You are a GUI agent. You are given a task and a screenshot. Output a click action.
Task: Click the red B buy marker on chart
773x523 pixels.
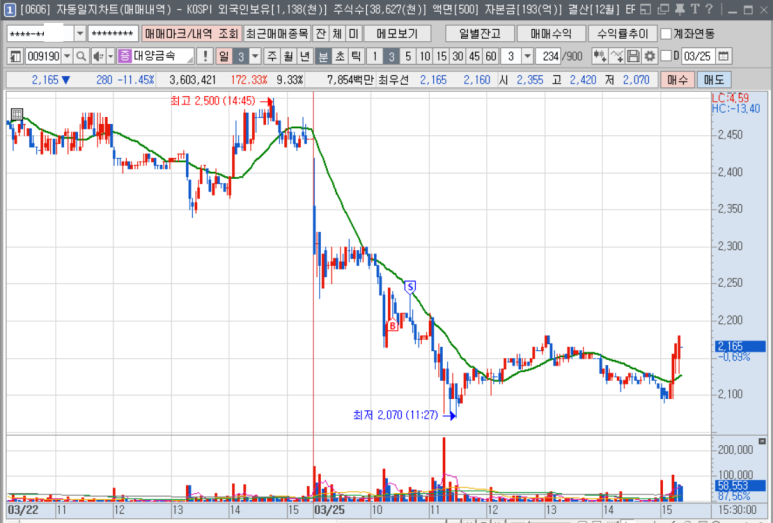392,325
